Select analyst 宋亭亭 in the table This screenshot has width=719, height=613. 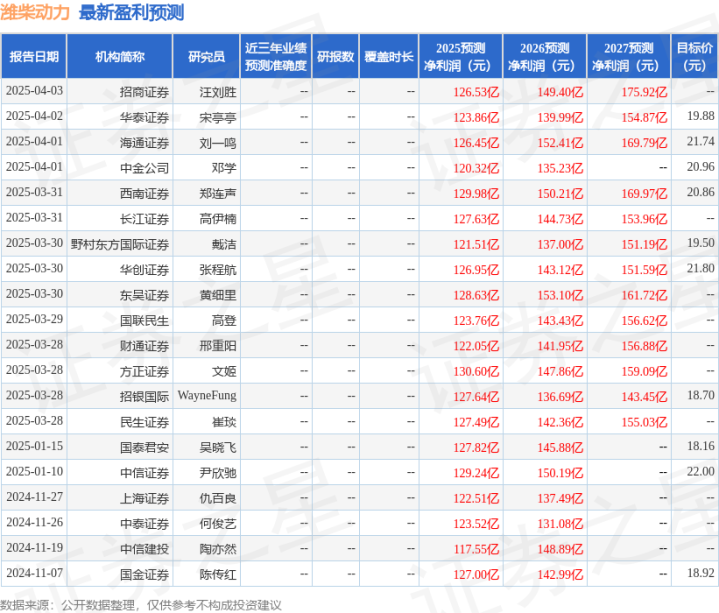[x=218, y=116]
